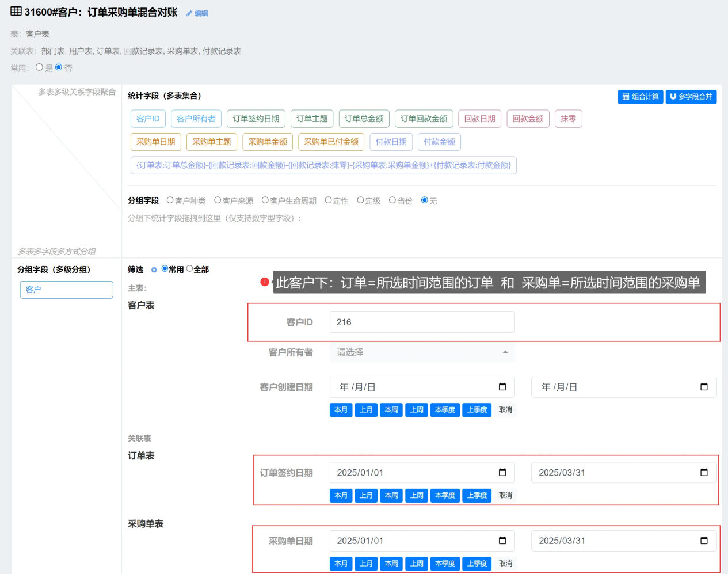Choose 定性 grouping radio
Image resolution: width=728 pixels, height=574 pixels.
tap(328, 200)
